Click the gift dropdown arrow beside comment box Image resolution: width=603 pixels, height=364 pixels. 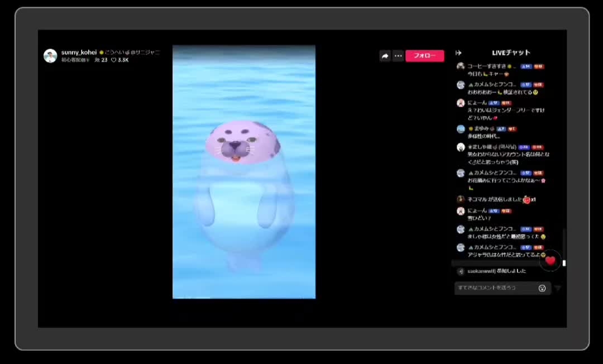click(558, 288)
